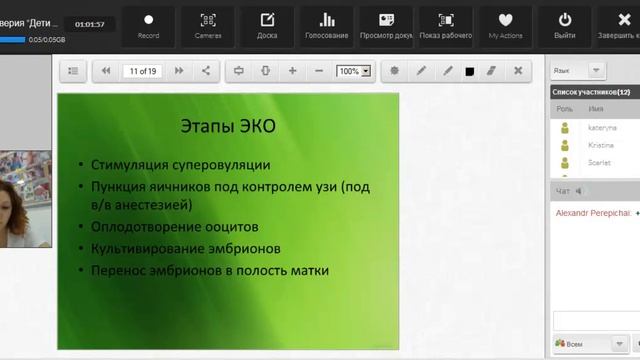This screenshot has width=640, height=360.
Task: Open the Cameras panel
Action: 208,27
